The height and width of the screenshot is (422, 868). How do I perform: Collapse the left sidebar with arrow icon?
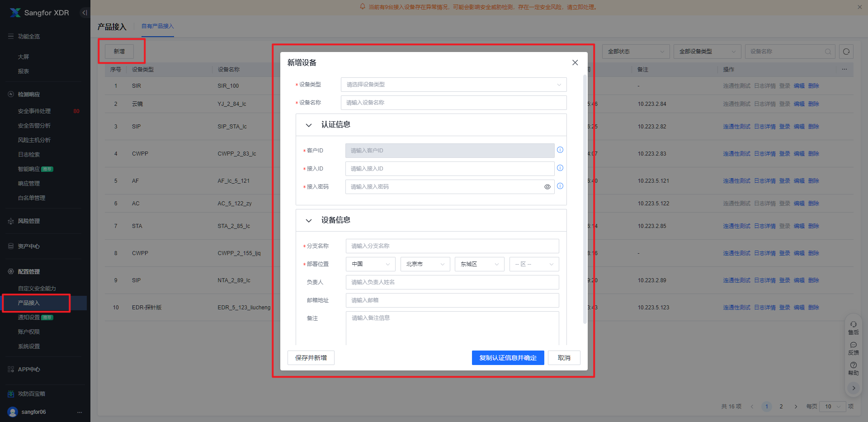[x=85, y=13]
